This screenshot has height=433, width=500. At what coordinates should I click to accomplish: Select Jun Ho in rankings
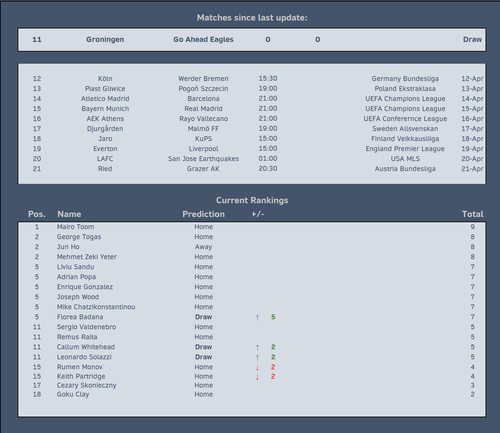click(68, 247)
